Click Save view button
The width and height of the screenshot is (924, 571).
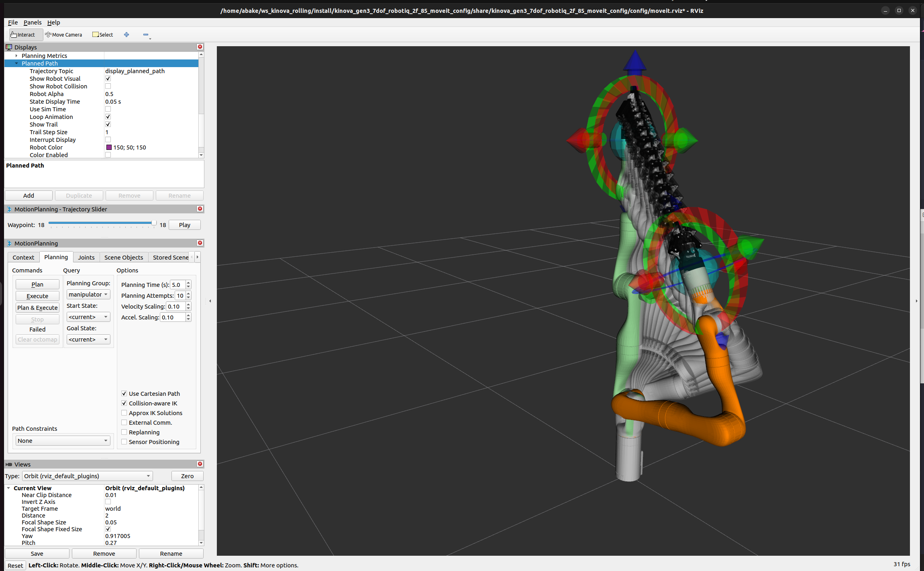point(37,554)
